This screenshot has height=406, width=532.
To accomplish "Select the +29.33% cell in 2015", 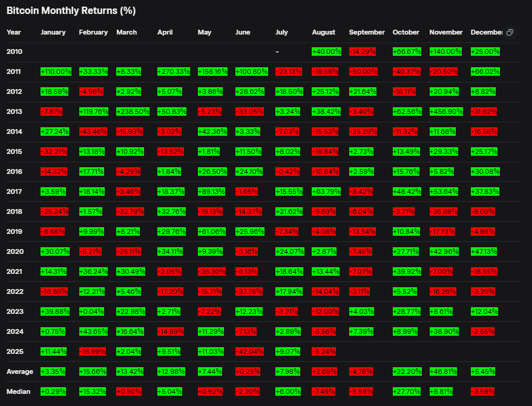I will pyautogui.click(x=444, y=151).
